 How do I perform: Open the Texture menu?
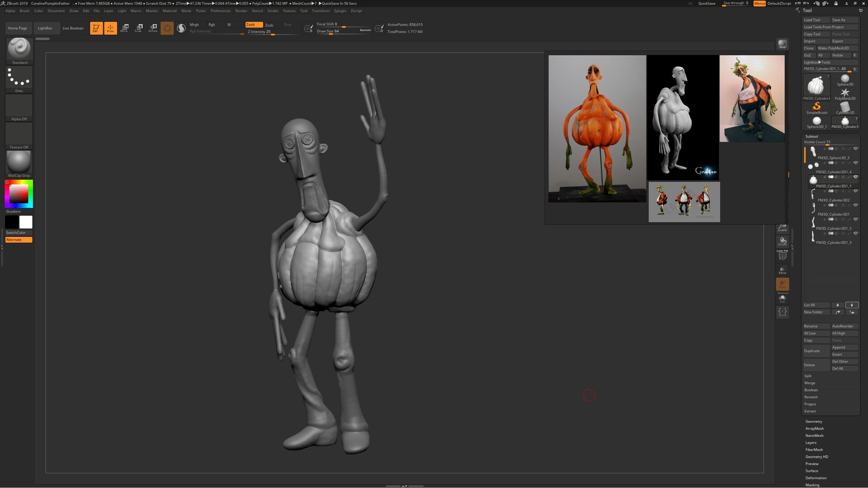[x=289, y=10]
